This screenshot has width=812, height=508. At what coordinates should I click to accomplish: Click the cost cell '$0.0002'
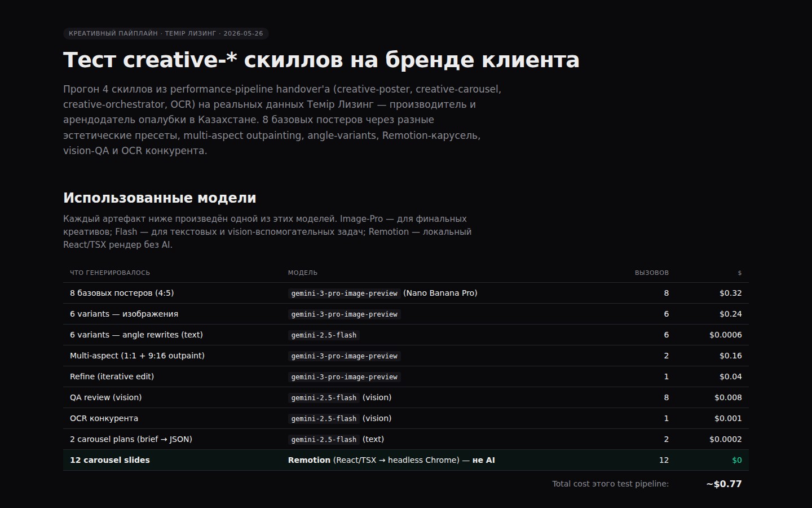(x=726, y=439)
